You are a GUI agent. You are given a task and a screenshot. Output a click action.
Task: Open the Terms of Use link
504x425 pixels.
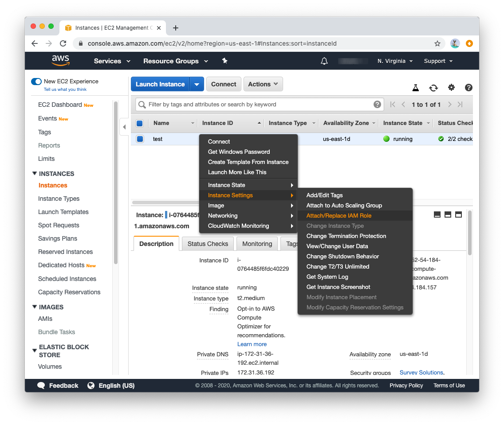pyautogui.click(x=449, y=386)
